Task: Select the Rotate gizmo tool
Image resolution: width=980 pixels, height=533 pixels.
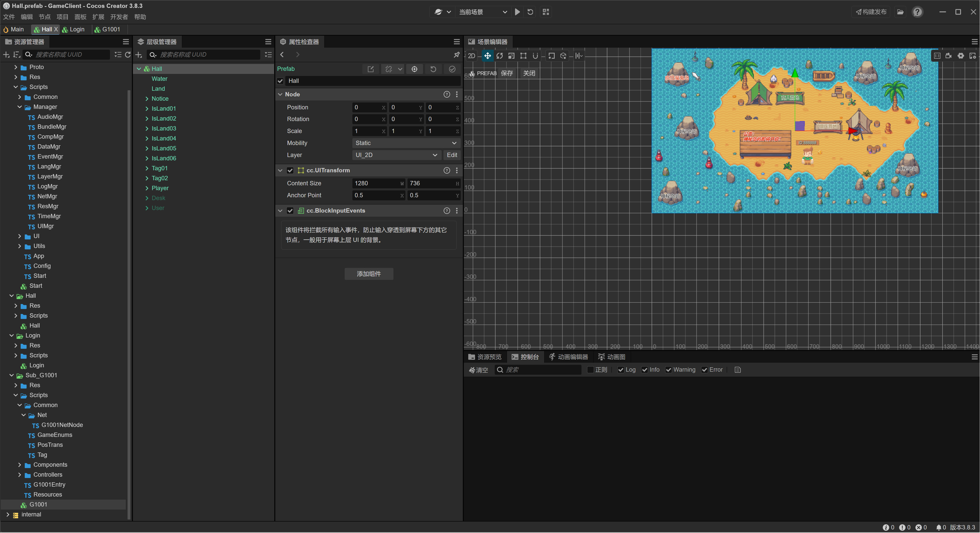Action: pos(500,56)
